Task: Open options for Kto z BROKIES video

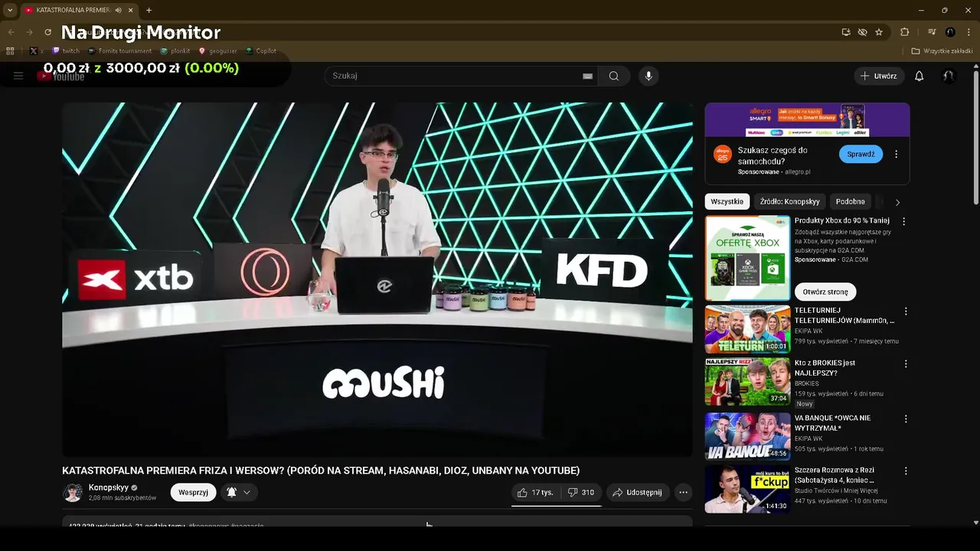Action: click(x=906, y=364)
